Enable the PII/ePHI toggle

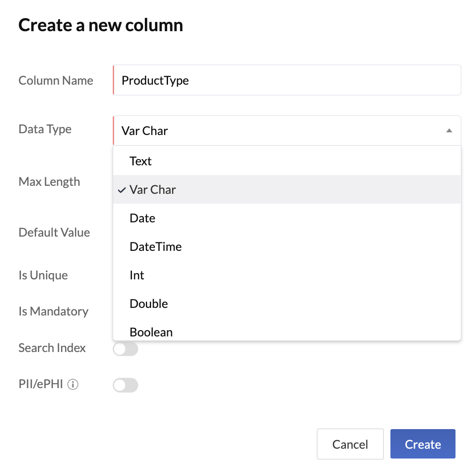click(x=125, y=385)
